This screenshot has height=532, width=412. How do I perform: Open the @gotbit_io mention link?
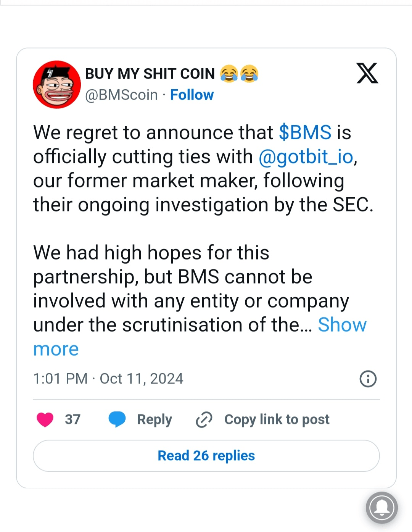tap(306, 156)
